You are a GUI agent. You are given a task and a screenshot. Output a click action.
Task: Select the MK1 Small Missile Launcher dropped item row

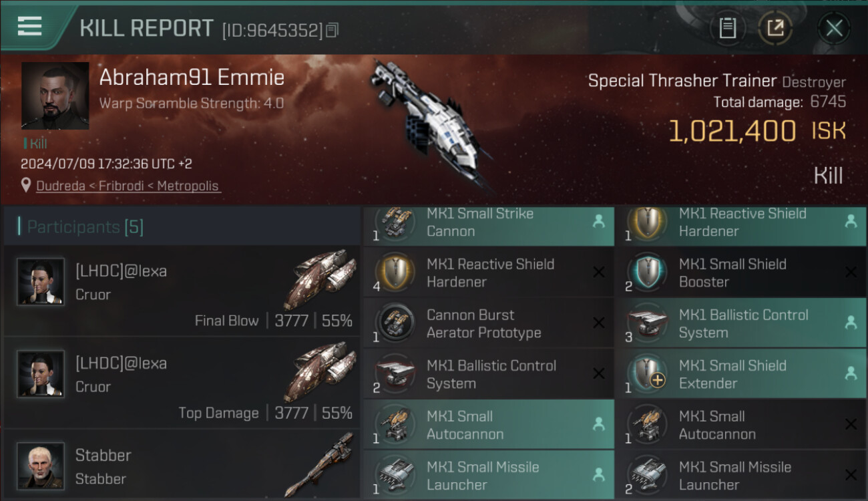tap(489, 476)
